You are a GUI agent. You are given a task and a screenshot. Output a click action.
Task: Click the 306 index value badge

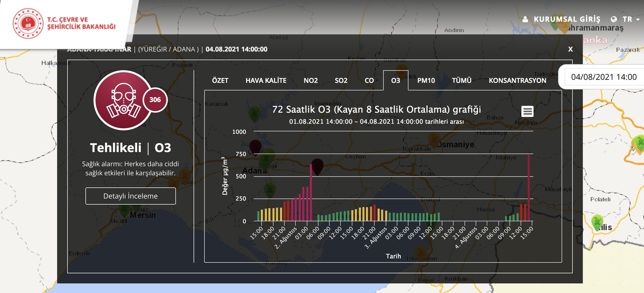[x=155, y=100]
